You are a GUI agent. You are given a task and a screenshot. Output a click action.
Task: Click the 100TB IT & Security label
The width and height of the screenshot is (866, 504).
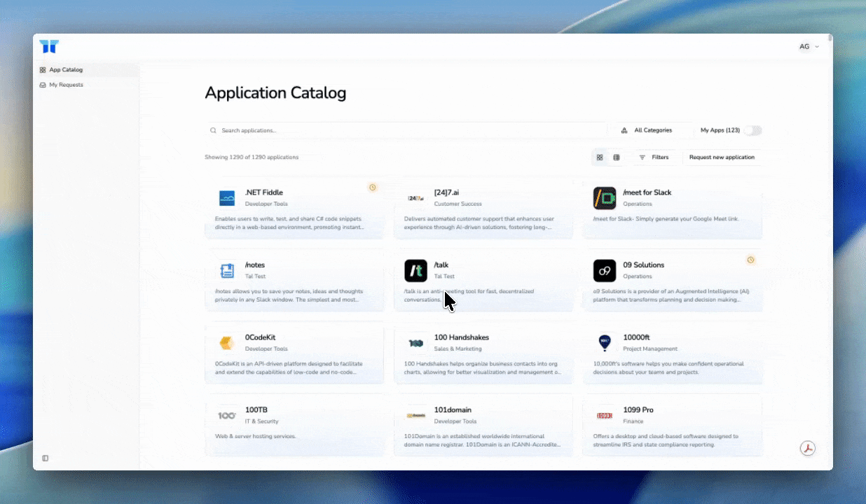[x=261, y=421]
